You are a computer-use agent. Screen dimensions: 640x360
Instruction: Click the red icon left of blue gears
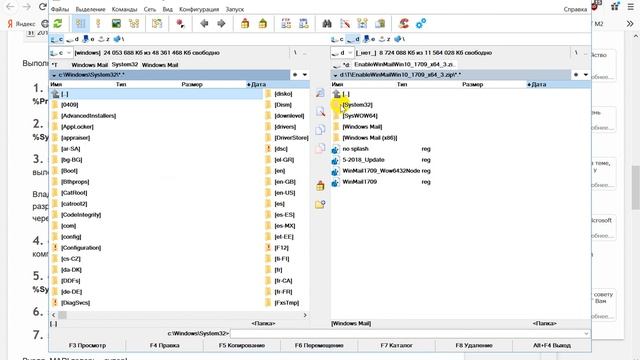404,24
